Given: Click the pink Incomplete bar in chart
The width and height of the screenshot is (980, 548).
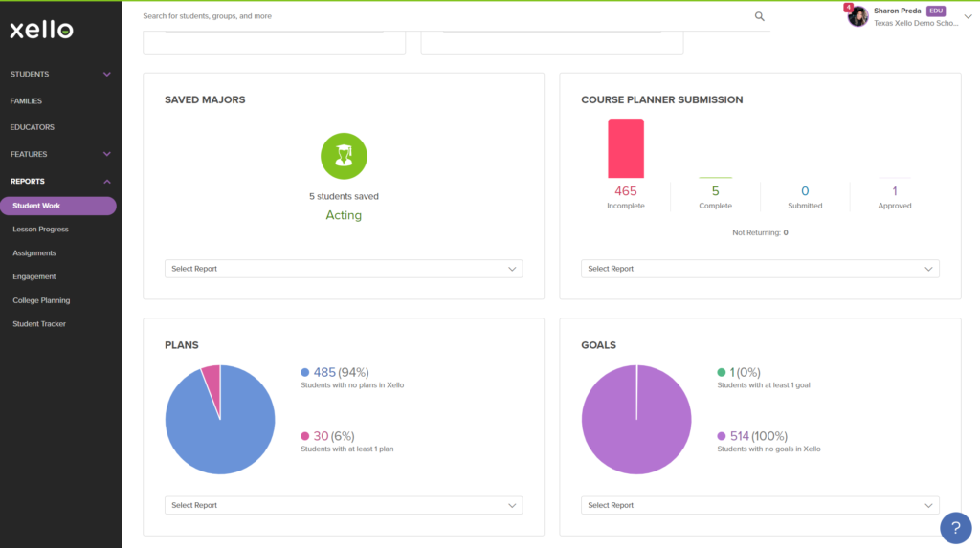Looking at the screenshot, I should click(x=626, y=149).
